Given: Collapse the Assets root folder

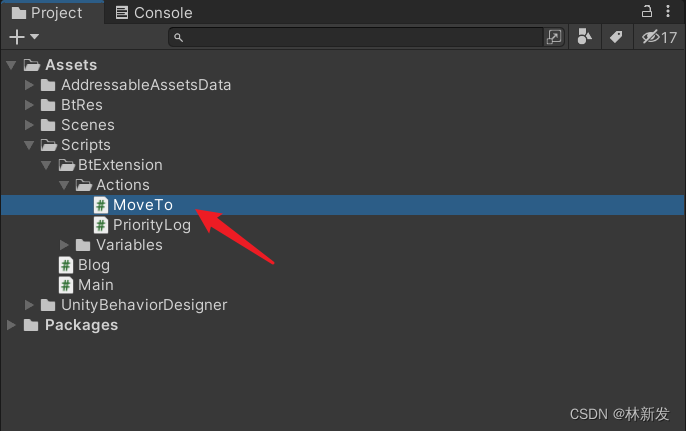Looking at the screenshot, I should (11, 65).
